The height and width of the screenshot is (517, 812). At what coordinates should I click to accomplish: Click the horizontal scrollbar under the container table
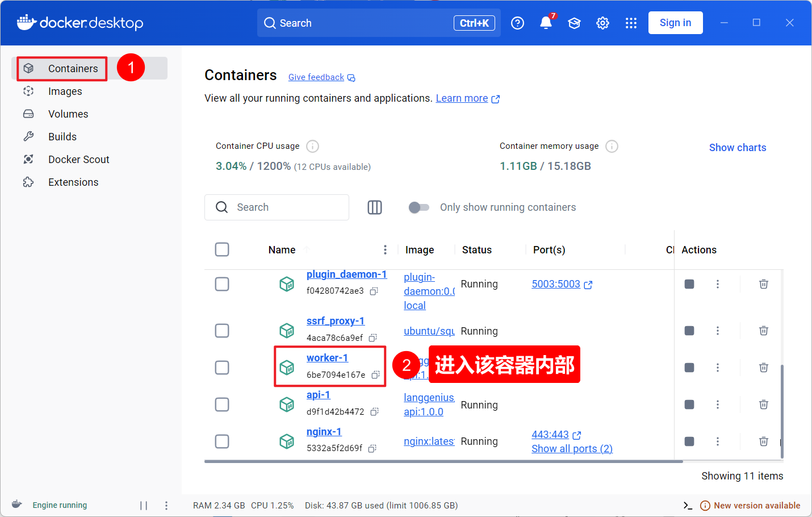[443, 461]
